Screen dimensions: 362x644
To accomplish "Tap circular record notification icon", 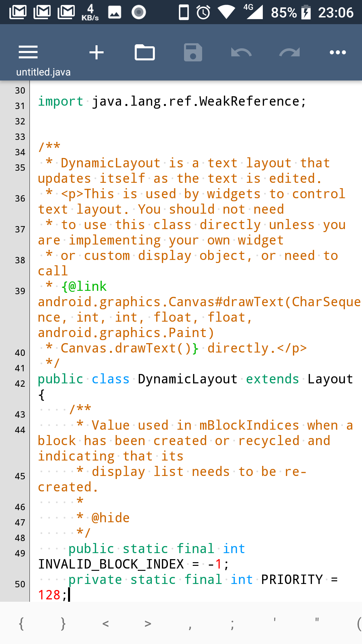I will (138, 12).
